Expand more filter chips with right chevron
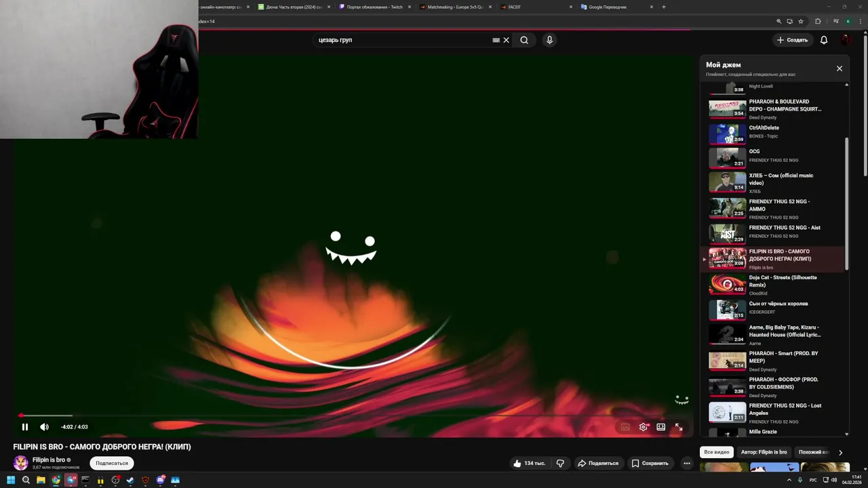Viewport: 868px width, 488px height. tap(840, 452)
